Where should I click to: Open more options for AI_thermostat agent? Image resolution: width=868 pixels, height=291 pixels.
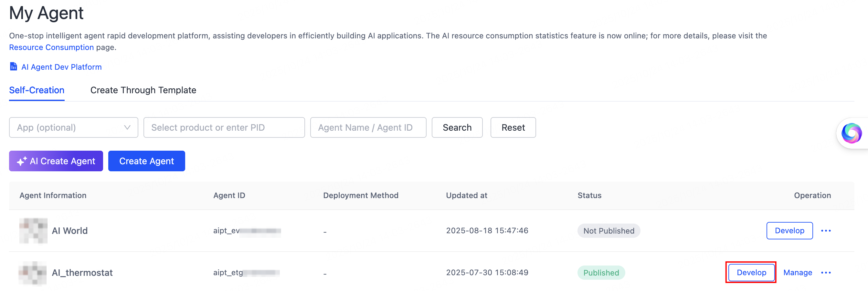(826, 273)
